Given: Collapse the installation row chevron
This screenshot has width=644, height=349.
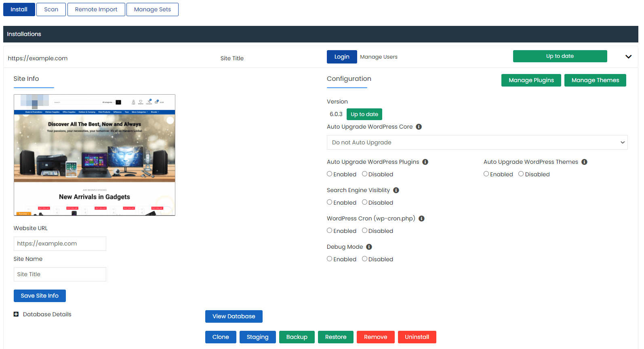Looking at the screenshot, I should (x=629, y=57).
